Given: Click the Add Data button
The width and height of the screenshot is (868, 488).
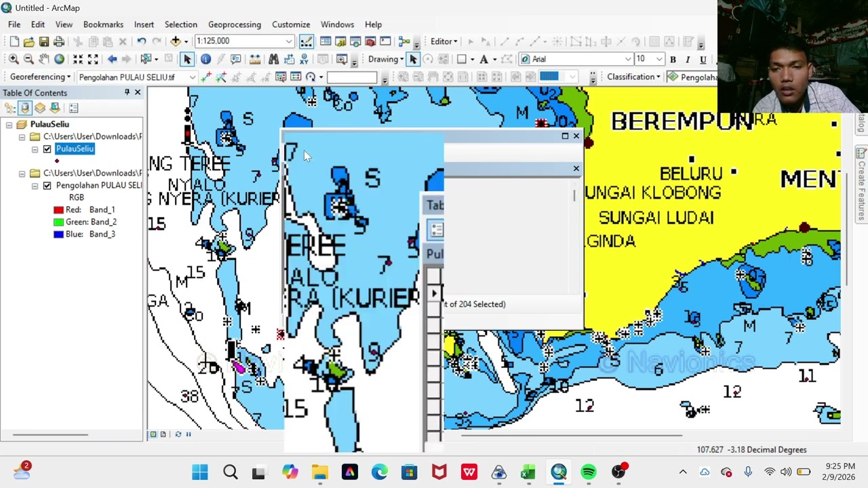Looking at the screenshot, I should click(175, 41).
